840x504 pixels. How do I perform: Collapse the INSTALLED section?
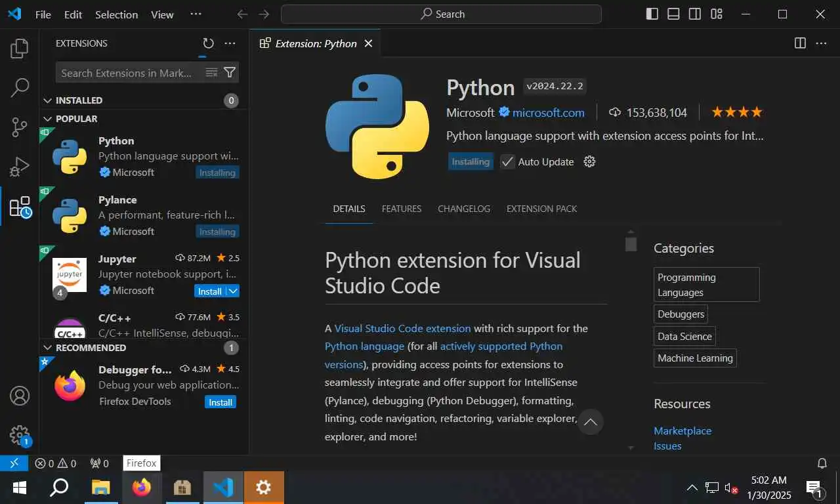(x=47, y=100)
